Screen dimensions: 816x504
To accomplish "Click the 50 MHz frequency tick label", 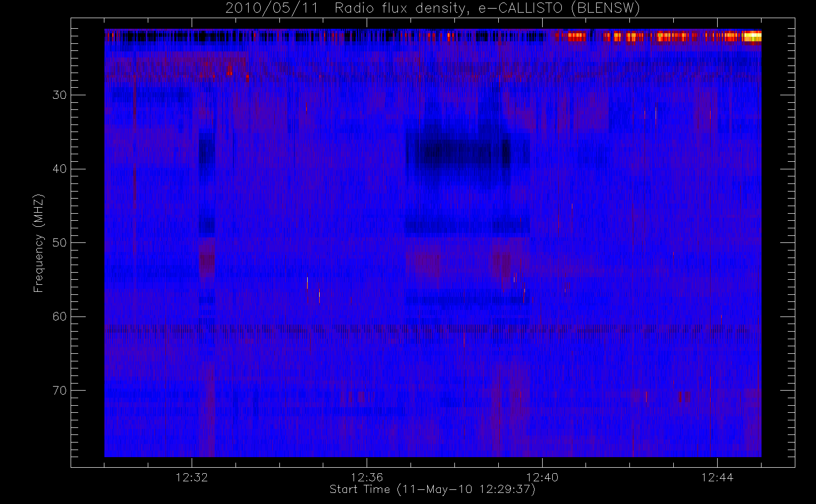I will pyautogui.click(x=60, y=242).
